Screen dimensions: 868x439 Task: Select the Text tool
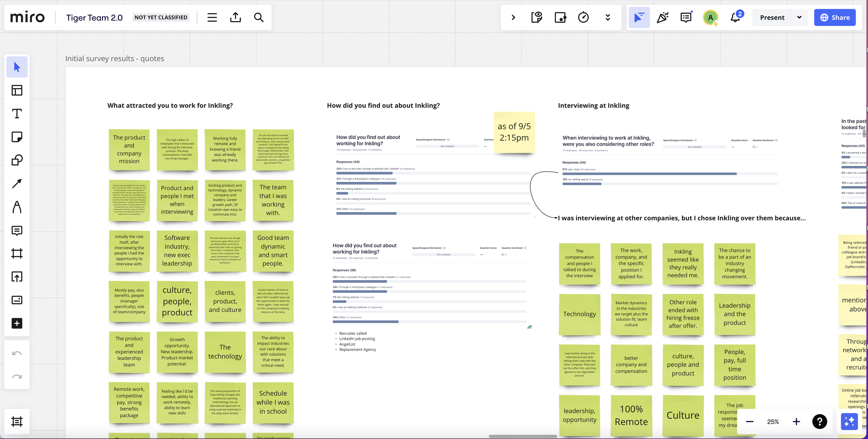click(x=17, y=113)
